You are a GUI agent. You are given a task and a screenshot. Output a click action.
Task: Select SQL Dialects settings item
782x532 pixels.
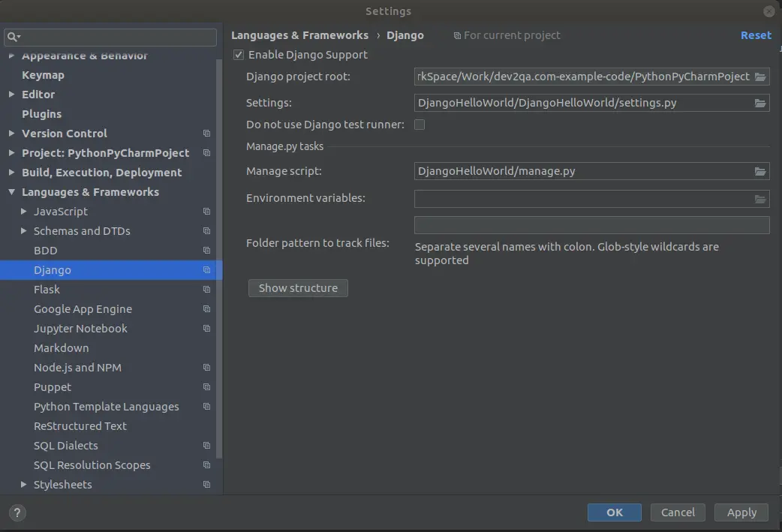point(66,446)
